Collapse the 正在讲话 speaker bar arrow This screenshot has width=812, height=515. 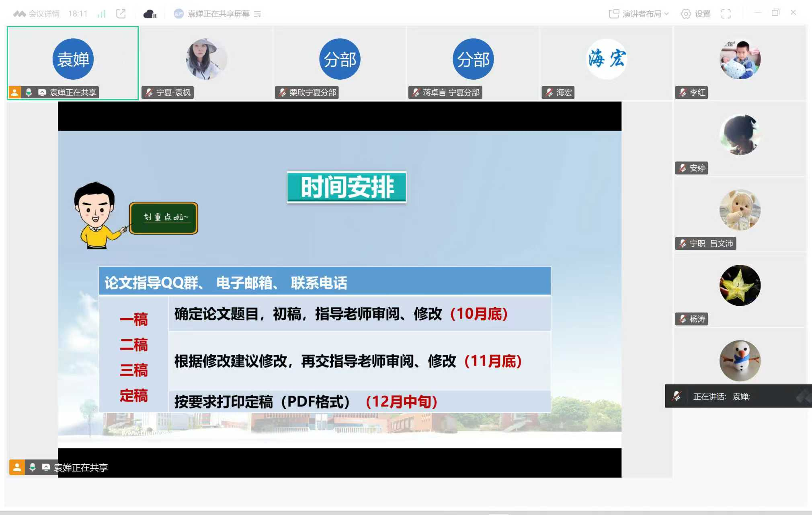803,396
